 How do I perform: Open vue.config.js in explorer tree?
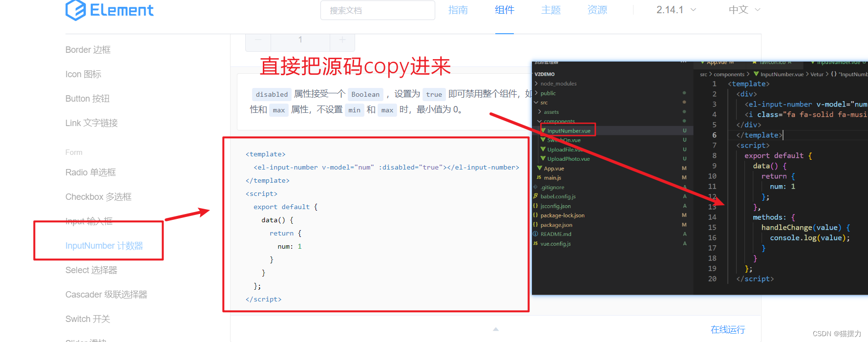(555, 243)
